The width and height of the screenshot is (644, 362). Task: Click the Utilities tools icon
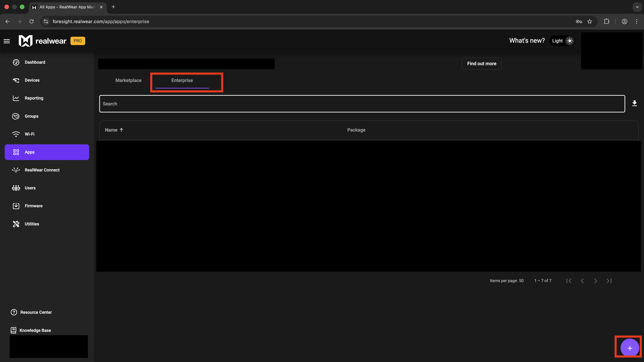coord(16,224)
